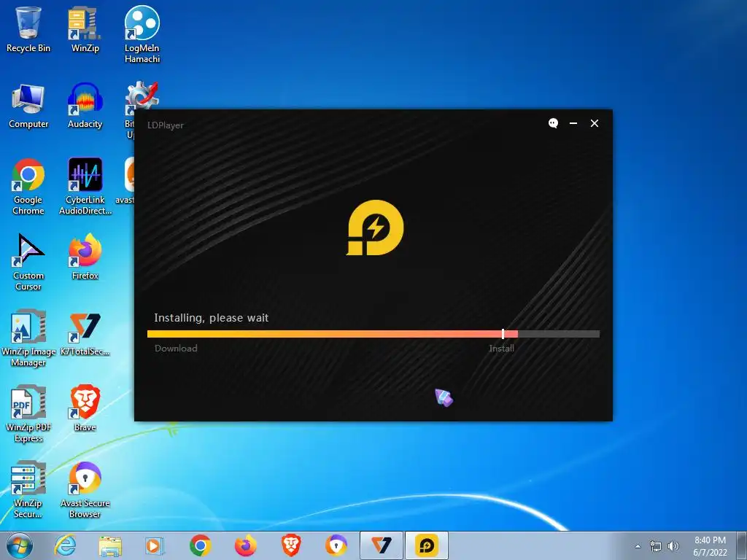Launch Firefox from the taskbar
This screenshot has height=560, width=747.
[x=245, y=545]
